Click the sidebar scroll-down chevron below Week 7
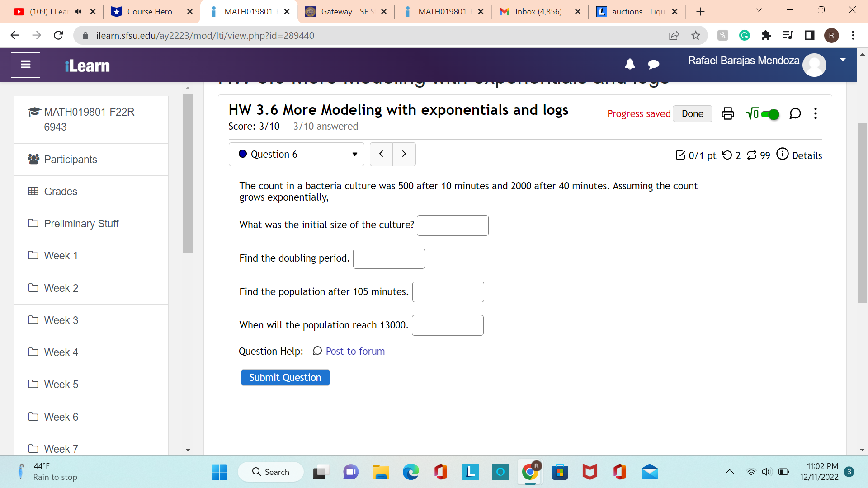 [x=188, y=450]
